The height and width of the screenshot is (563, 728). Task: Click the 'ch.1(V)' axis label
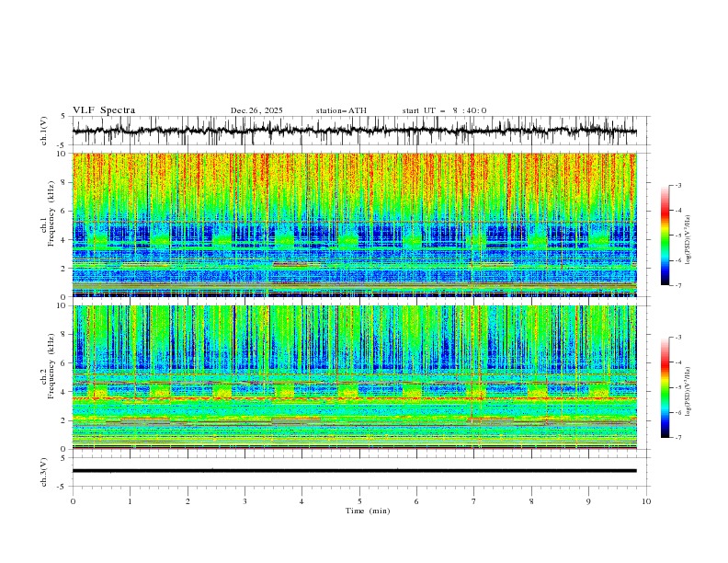44,131
